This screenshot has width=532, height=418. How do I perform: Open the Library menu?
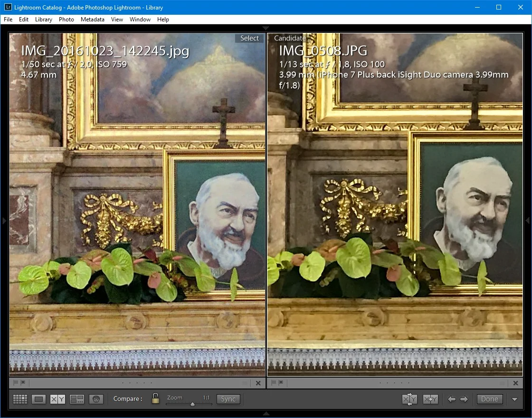44,19
